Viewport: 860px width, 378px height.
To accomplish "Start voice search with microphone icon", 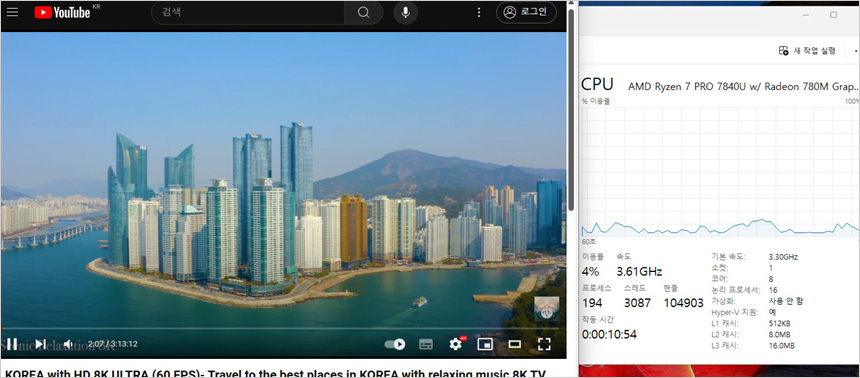I will [x=405, y=13].
